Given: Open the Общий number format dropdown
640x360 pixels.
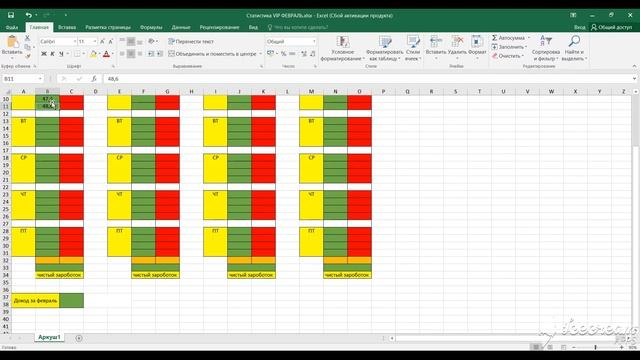Looking at the screenshot, I should click(x=314, y=42).
